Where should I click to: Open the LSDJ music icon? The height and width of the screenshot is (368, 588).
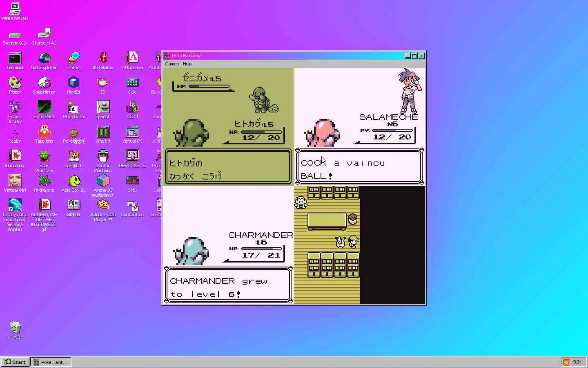tap(132, 110)
